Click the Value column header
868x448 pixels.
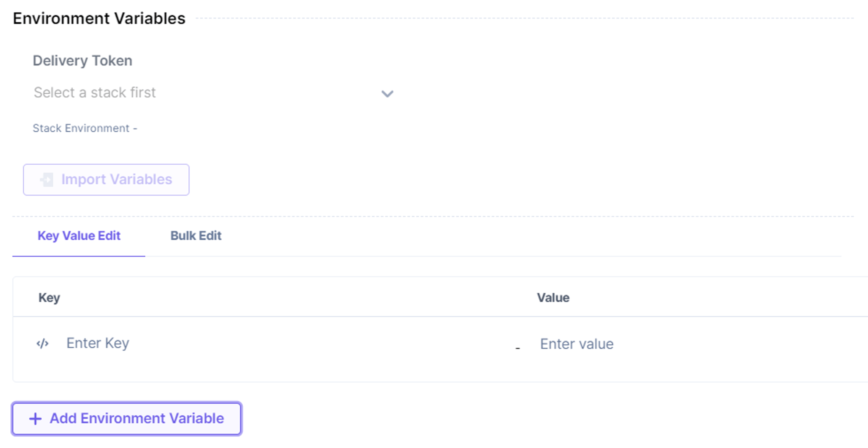[553, 298]
